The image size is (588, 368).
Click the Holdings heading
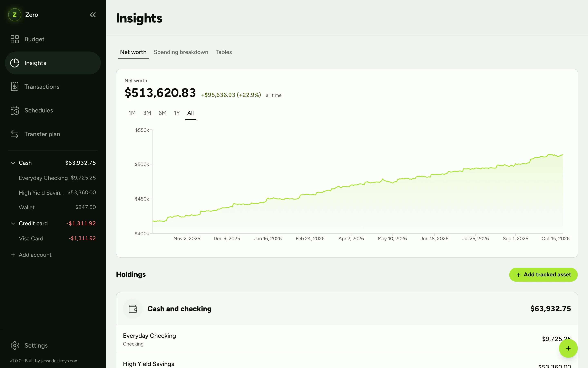point(131,275)
